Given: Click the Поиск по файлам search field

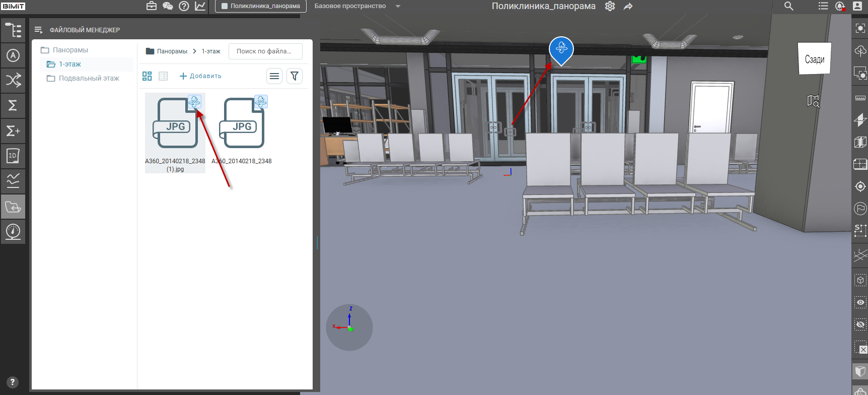Looking at the screenshot, I should pyautogui.click(x=265, y=51).
